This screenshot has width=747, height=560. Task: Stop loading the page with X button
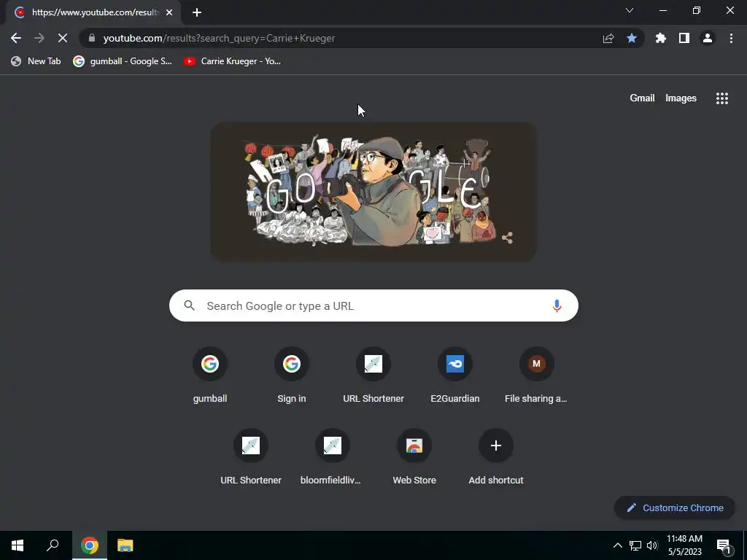click(x=63, y=38)
